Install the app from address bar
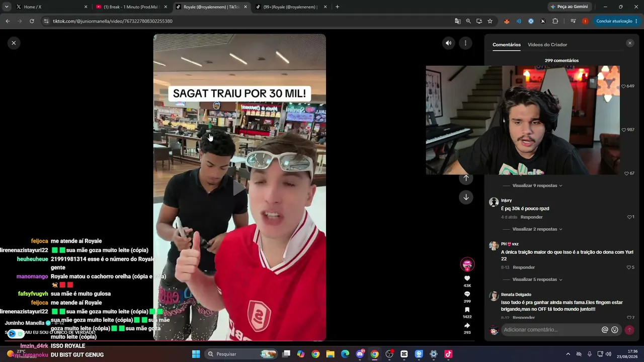 pos(479,21)
